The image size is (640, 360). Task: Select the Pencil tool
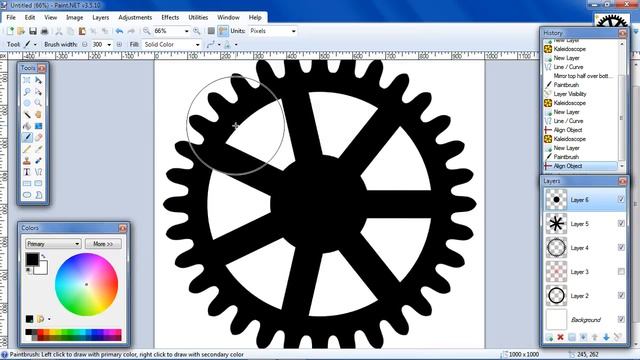pyautogui.click(x=27, y=149)
